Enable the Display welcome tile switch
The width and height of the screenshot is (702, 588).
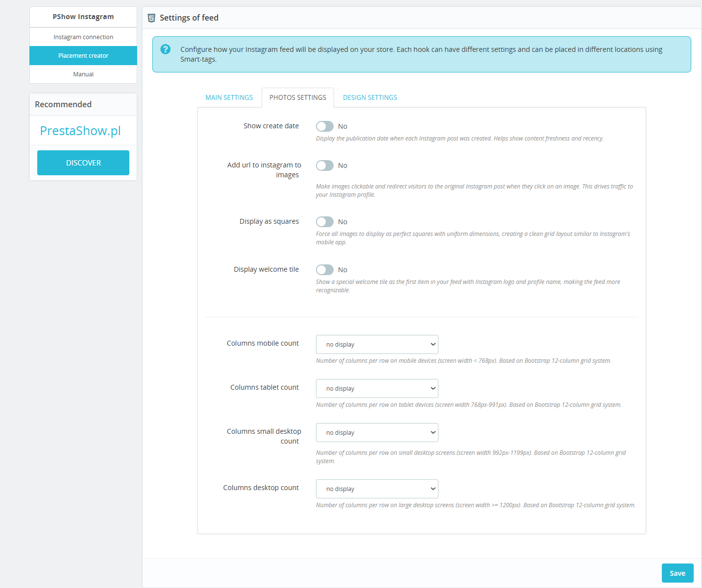click(x=324, y=270)
